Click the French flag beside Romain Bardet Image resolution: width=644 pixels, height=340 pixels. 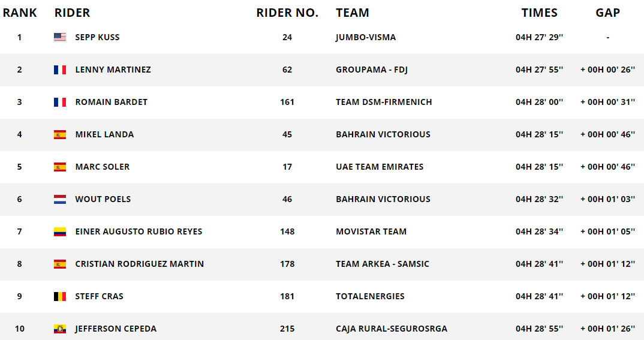pyautogui.click(x=60, y=102)
